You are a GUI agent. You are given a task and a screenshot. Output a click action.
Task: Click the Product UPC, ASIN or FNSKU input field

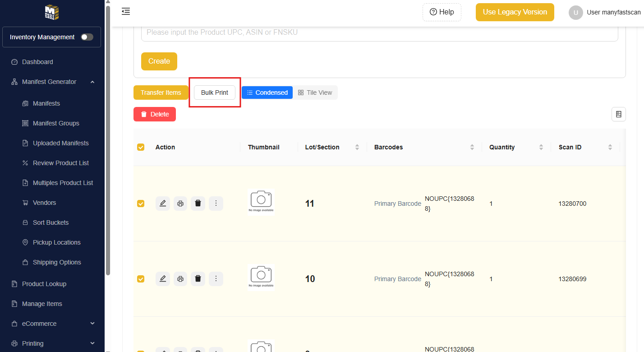click(379, 32)
